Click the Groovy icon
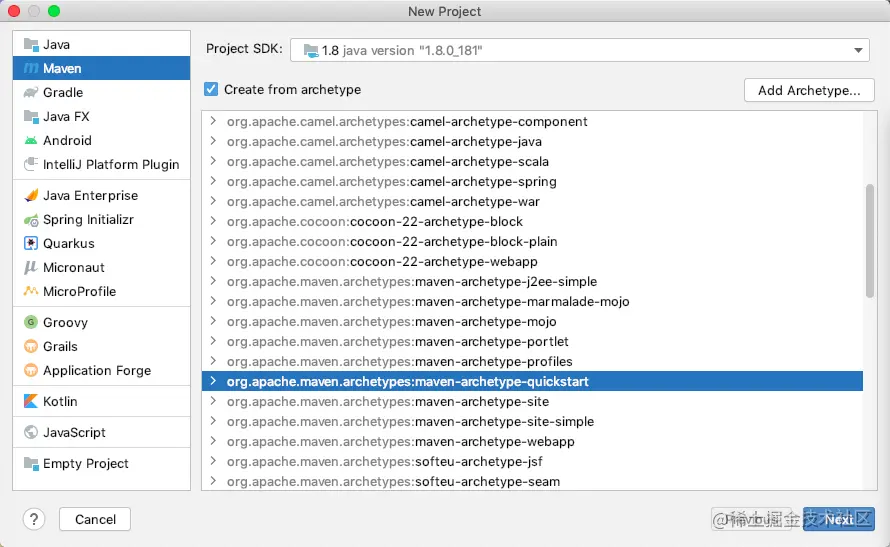 coord(30,323)
